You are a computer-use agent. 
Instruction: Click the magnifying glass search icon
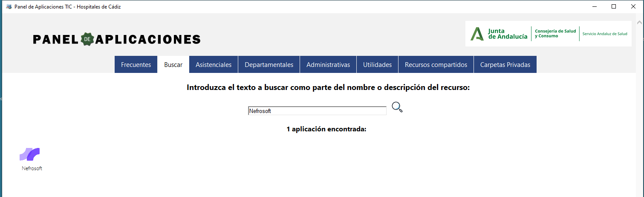pos(397,107)
